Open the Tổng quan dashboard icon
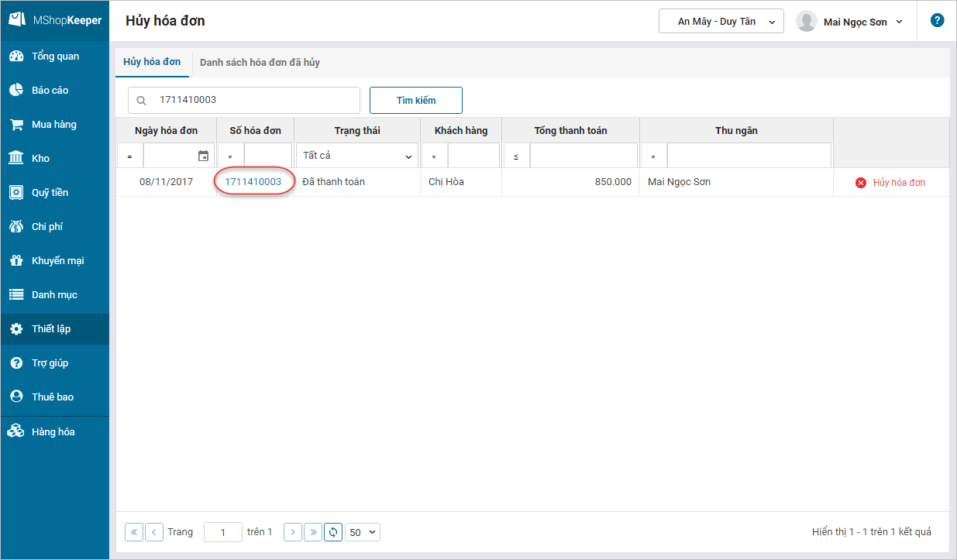This screenshot has width=957, height=560. 15,57
